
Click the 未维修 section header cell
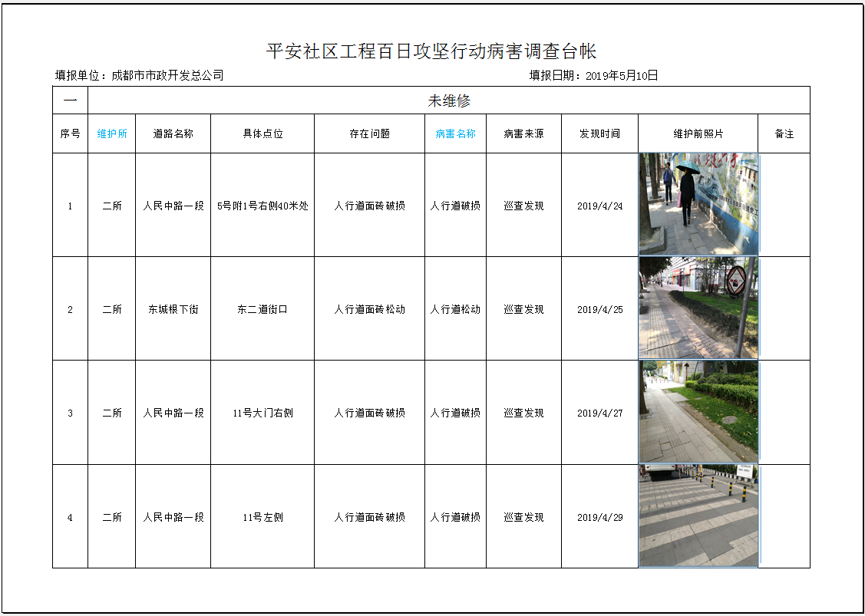point(449,100)
